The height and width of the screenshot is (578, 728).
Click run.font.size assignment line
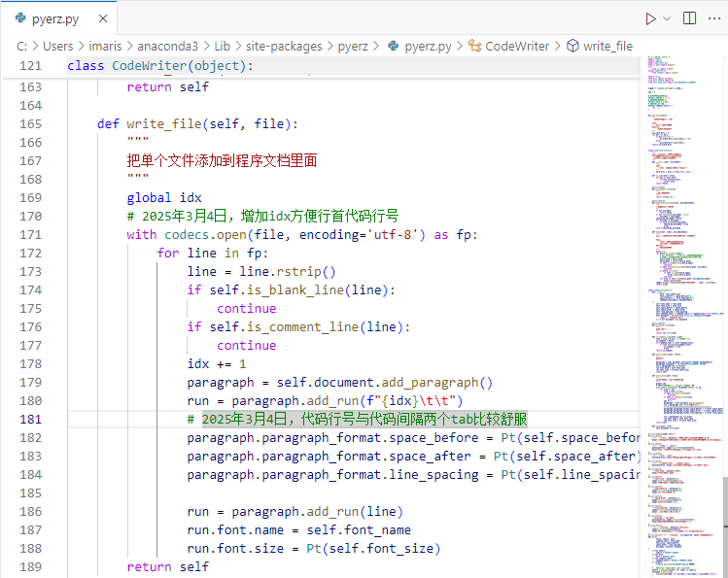pos(313,548)
